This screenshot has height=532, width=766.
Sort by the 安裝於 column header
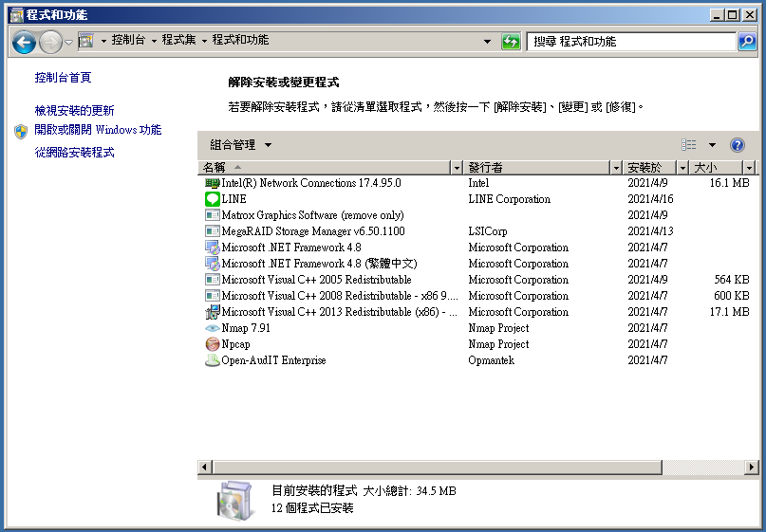(x=650, y=168)
